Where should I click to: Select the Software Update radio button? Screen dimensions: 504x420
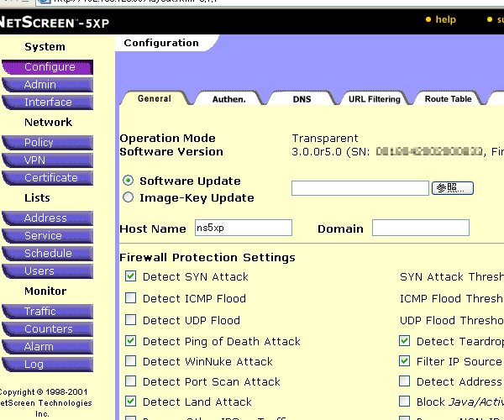(x=128, y=181)
